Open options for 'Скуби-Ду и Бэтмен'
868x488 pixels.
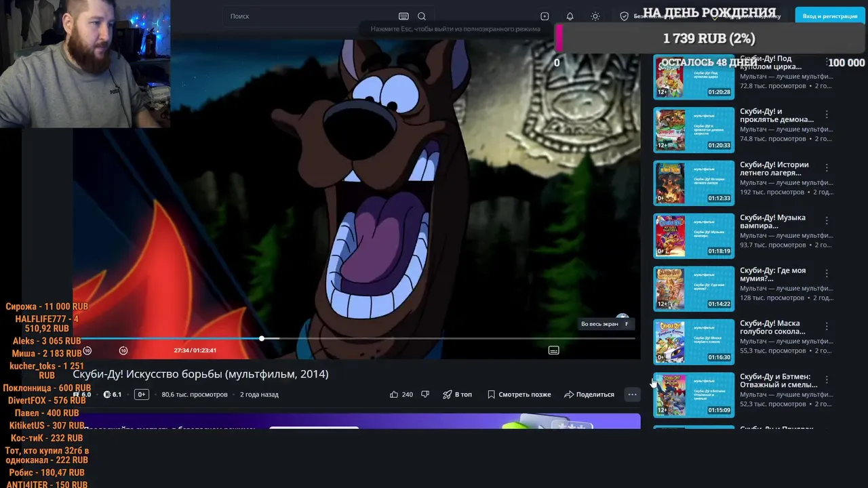(x=827, y=380)
